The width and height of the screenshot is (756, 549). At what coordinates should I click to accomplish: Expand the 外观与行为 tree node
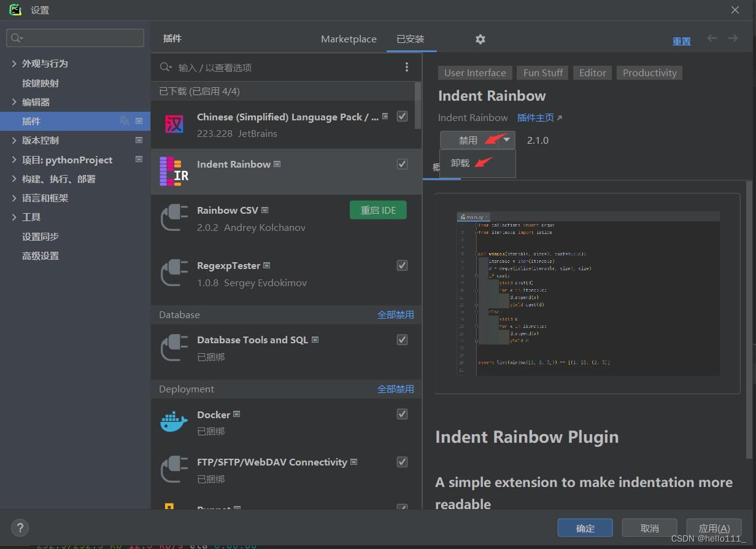pyautogui.click(x=14, y=63)
